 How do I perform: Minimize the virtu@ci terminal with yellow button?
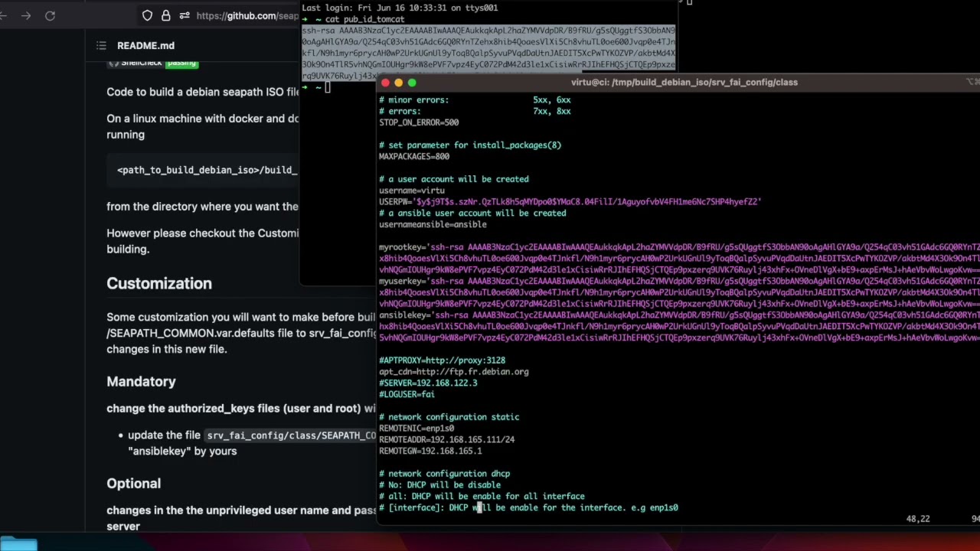[x=399, y=83]
